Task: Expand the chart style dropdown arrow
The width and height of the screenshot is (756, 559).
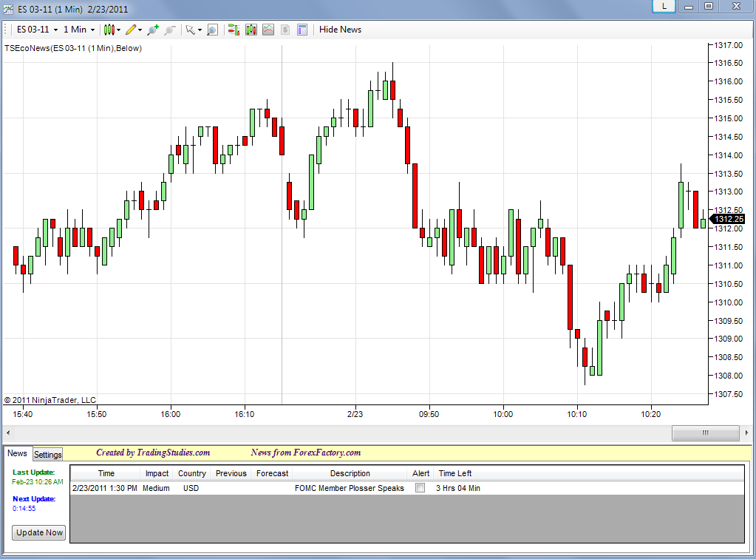Action: (x=118, y=30)
